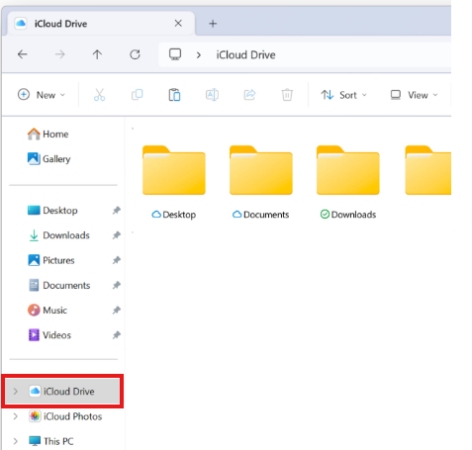Click the pin icon beside Videos
Screen dimensions: 472x450
116,335
